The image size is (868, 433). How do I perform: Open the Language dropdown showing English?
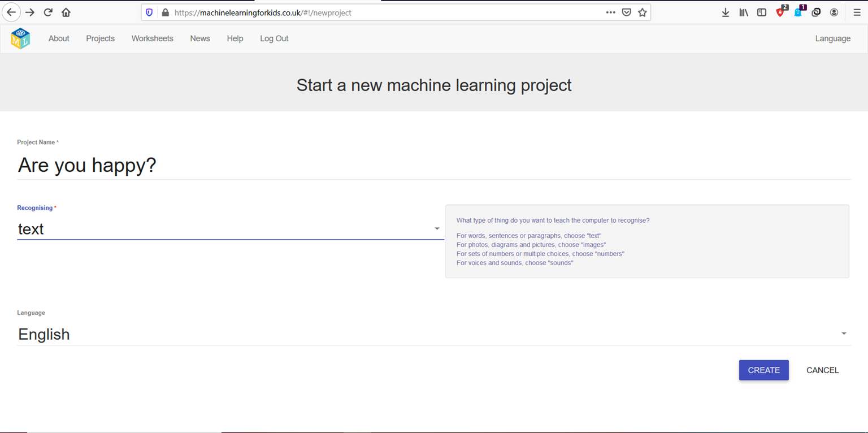click(843, 334)
